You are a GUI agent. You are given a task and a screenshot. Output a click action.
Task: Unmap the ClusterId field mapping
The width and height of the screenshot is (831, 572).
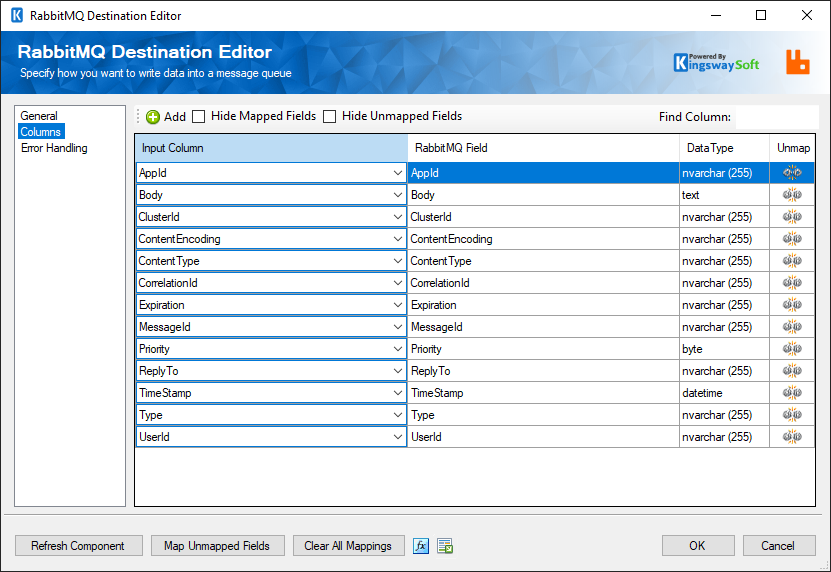point(792,217)
